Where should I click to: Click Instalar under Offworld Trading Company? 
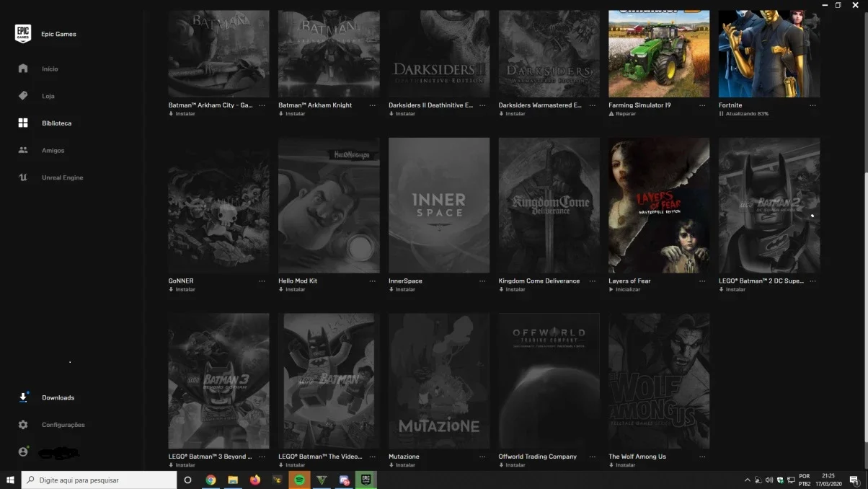[515, 465]
